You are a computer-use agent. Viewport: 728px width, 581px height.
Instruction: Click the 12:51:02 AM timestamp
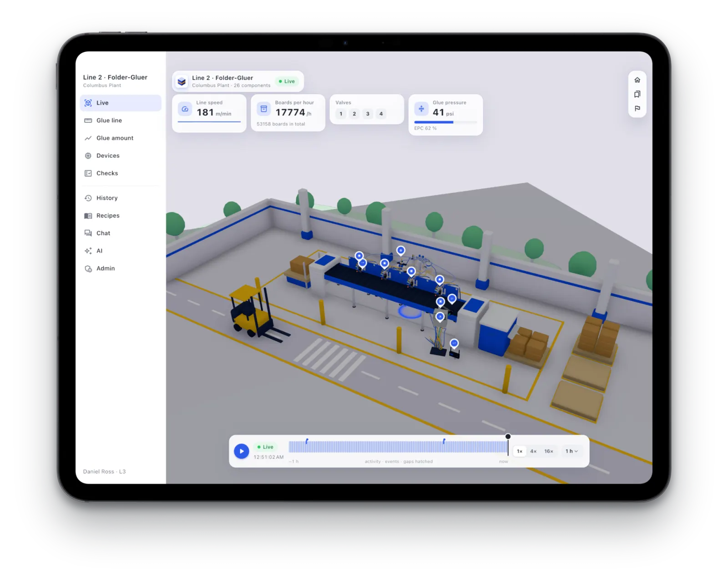click(268, 457)
